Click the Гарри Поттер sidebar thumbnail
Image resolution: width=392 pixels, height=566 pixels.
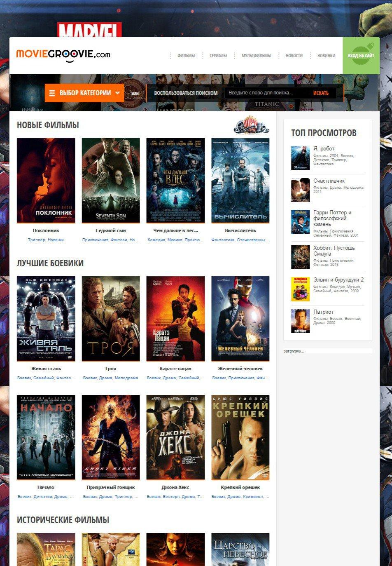click(300, 222)
